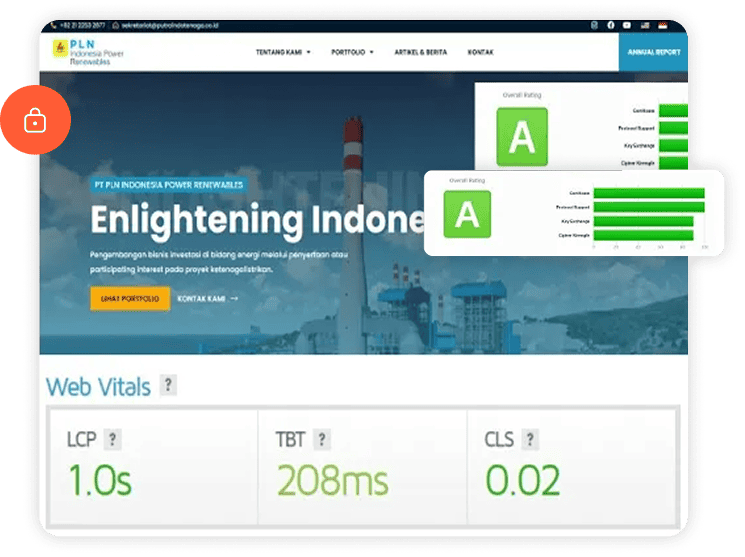Open the Artikel & Berita menu item
This screenshot has width=745, height=557.
tap(420, 51)
